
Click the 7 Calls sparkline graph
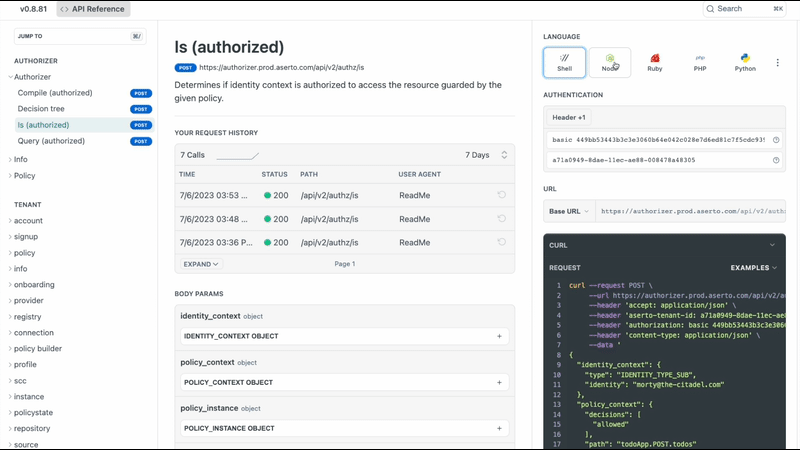click(x=238, y=156)
